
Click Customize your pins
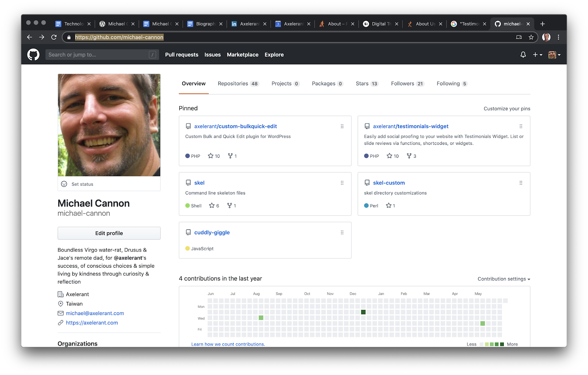[x=507, y=108]
